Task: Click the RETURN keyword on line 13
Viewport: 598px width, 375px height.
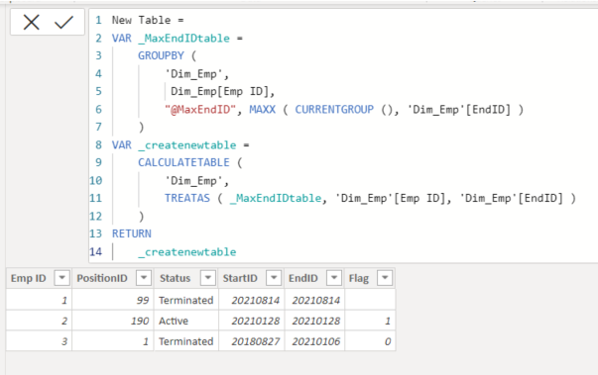Action: [x=132, y=233]
